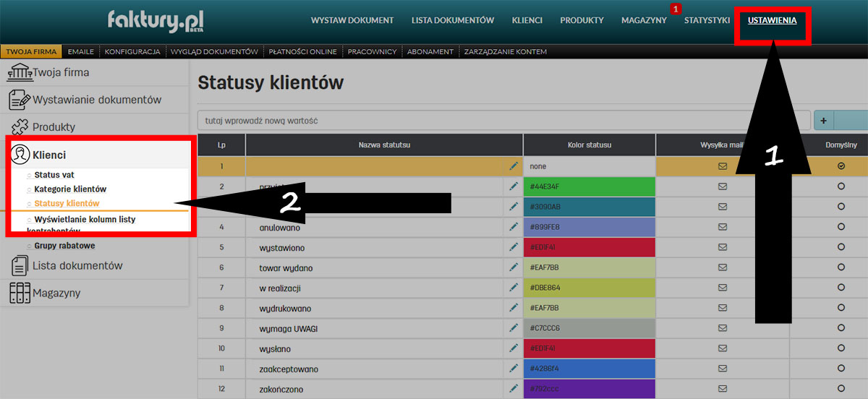868x399 pixels.
Task: Mark 'zakończono' as the default status radio
Action: tap(841, 389)
